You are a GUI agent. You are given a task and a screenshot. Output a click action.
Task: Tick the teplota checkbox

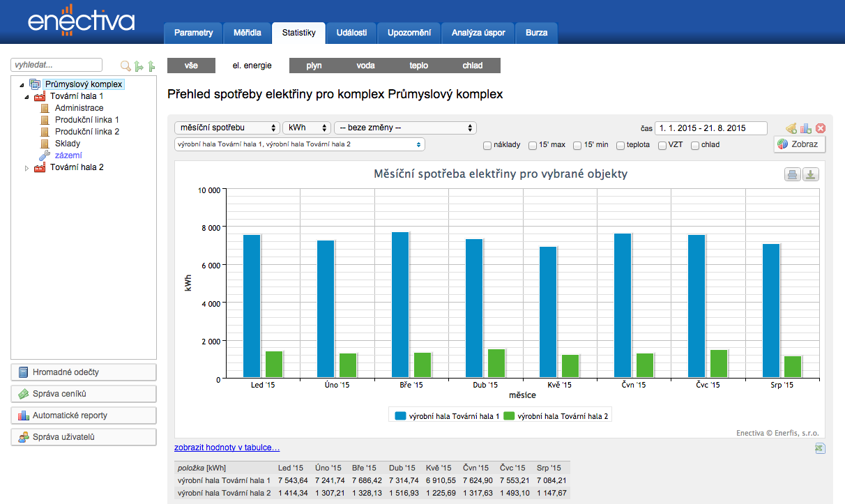point(621,145)
